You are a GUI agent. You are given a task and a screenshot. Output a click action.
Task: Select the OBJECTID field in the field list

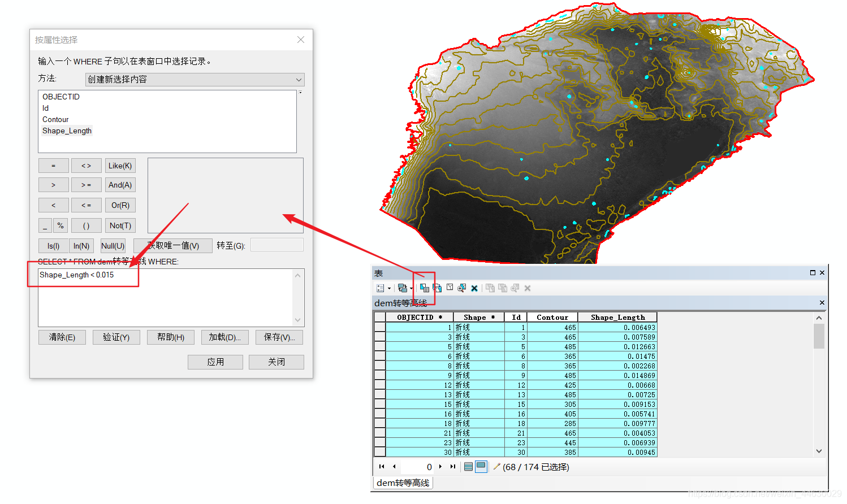point(61,97)
